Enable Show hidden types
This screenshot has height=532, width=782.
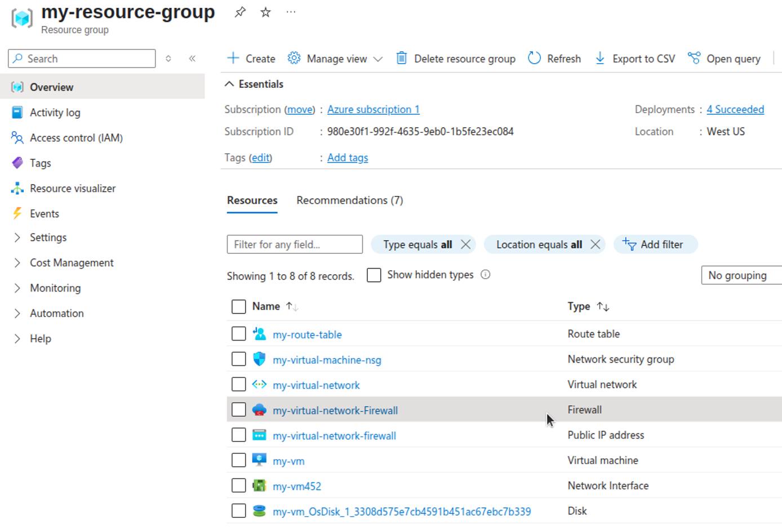point(374,275)
